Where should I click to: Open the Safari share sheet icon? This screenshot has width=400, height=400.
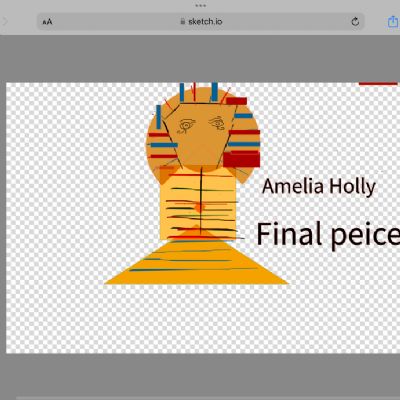[x=393, y=22]
